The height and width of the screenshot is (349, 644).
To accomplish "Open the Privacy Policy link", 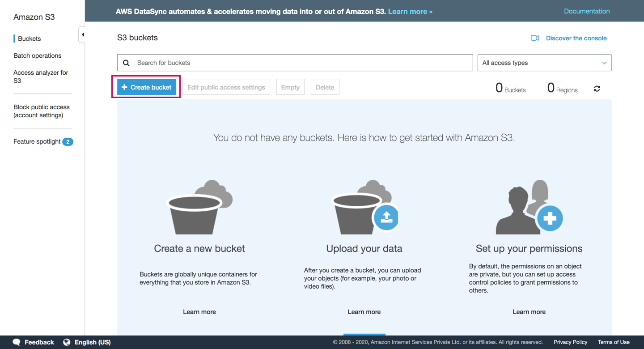I will pos(571,342).
